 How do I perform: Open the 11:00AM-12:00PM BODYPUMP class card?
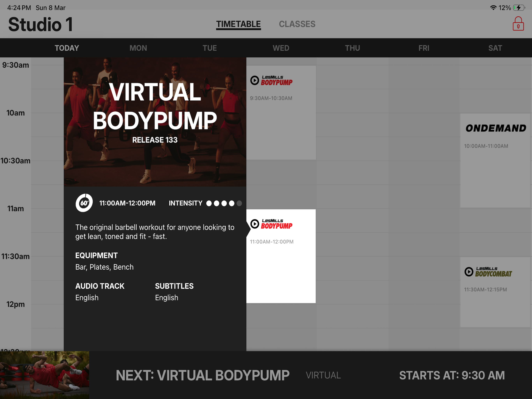coord(281,256)
